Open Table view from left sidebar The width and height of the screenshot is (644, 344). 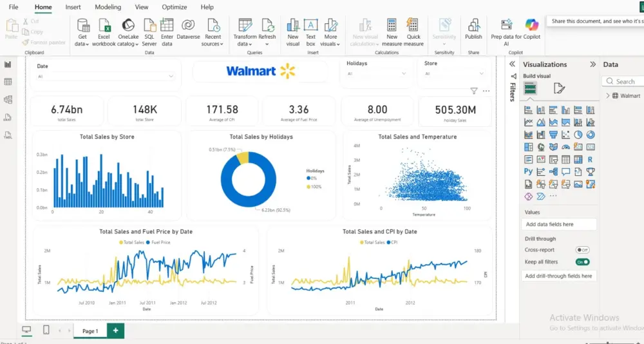(x=8, y=82)
